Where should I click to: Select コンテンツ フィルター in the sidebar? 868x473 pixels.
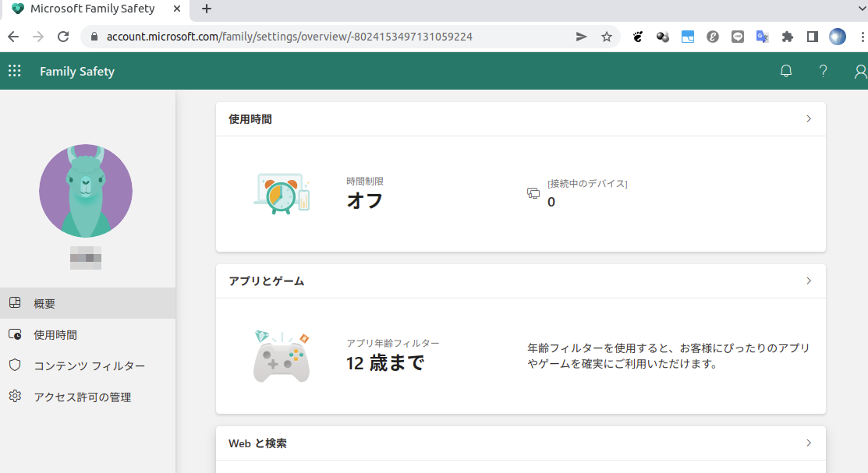pyautogui.click(x=87, y=365)
